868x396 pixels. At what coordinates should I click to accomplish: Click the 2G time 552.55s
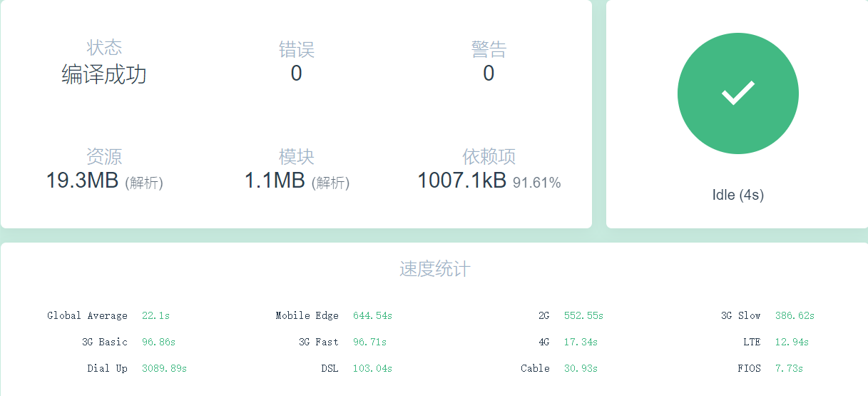pyautogui.click(x=583, y=315)
